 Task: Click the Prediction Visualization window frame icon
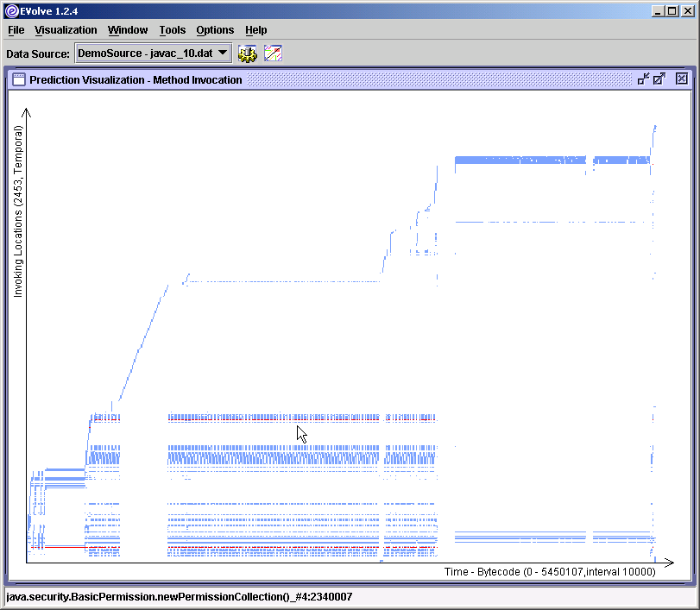19,79
